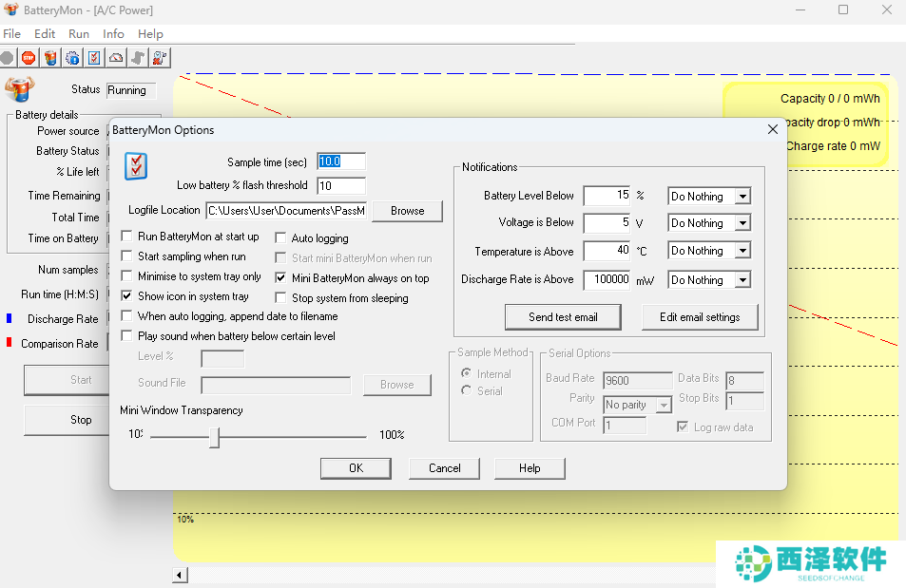This screenshot has height=588, width=906.
Task: Click the grey octagon start toolbar icon
Action: [x=7, y=58]
